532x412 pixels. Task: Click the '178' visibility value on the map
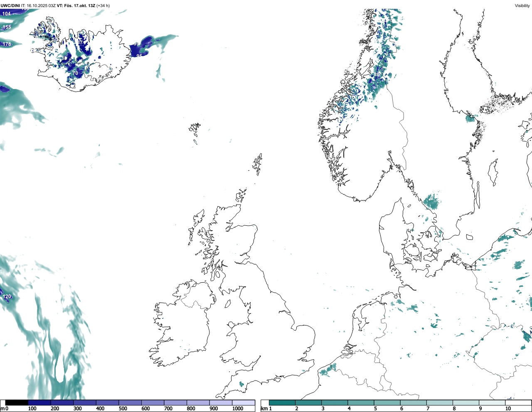click(7, 44)
